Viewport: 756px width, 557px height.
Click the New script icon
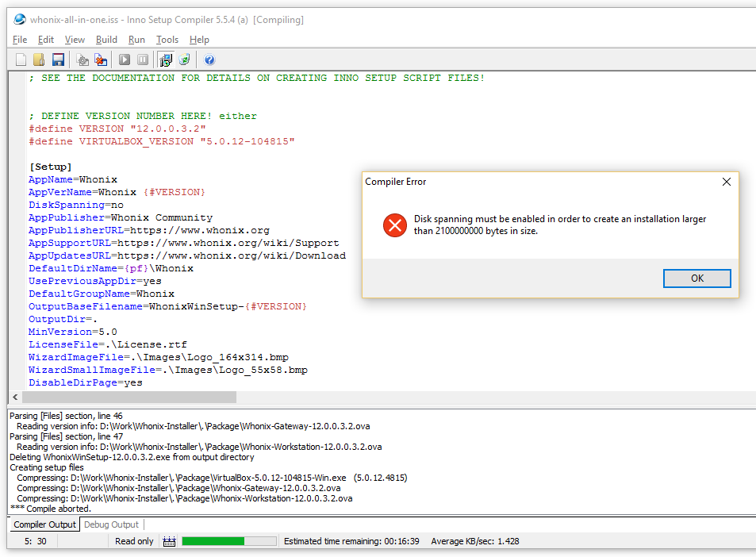pos(21,60)
